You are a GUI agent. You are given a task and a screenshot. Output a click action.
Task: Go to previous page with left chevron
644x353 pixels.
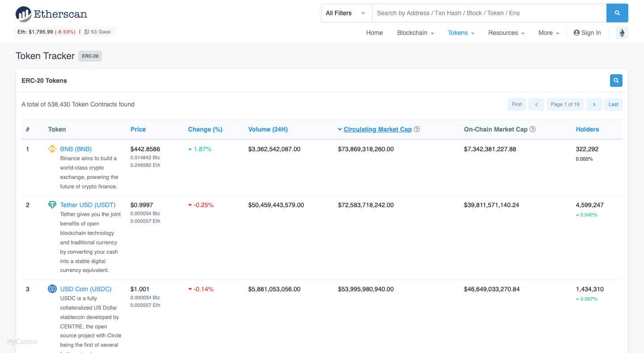click(x=536, y=104)
